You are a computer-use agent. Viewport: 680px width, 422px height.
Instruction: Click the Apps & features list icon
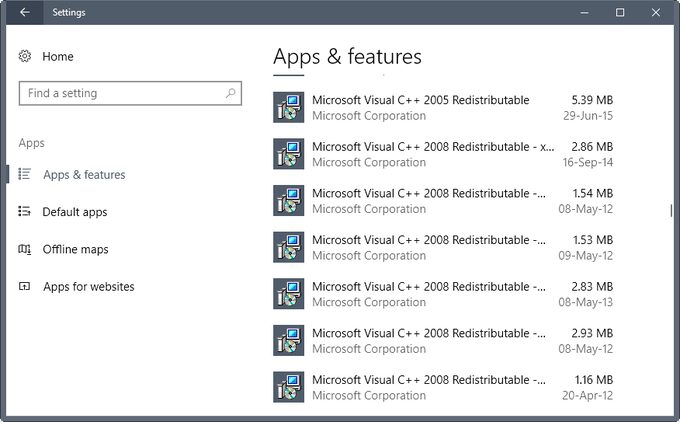(x=25, y=174)
